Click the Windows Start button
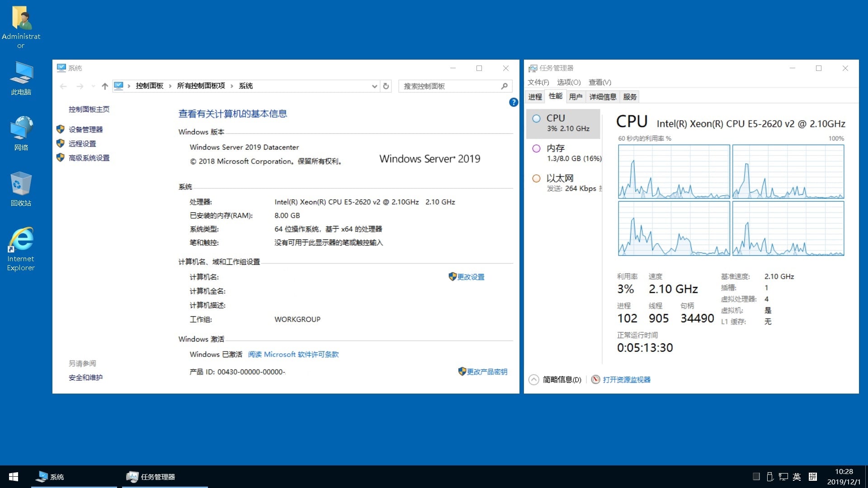This screenshot has width=868, height=488. 14,477
